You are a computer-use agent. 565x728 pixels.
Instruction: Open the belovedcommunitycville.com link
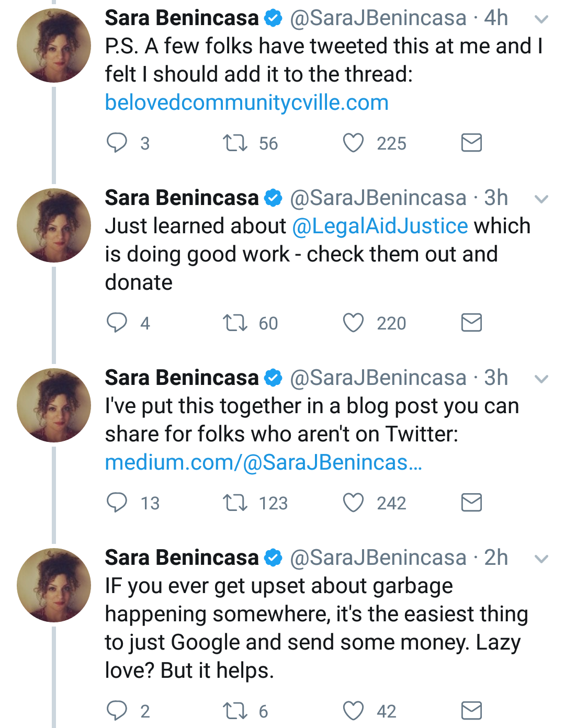[x=246, y=103]
